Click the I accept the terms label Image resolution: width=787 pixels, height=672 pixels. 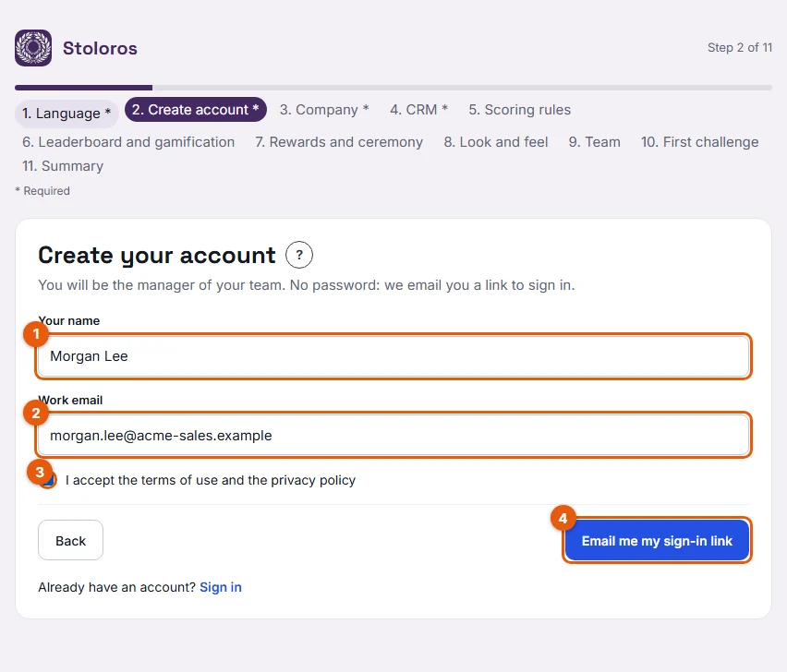click(x=211, y=480)
